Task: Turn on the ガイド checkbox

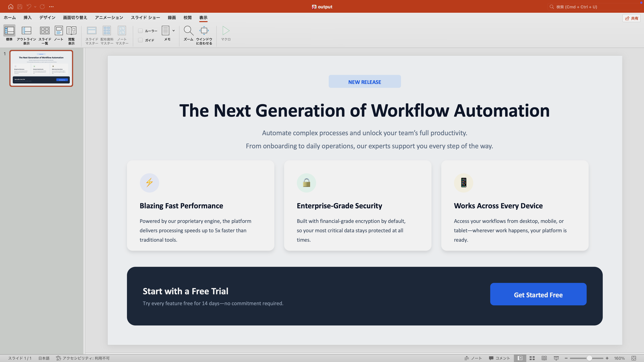Action: point(140,40)
